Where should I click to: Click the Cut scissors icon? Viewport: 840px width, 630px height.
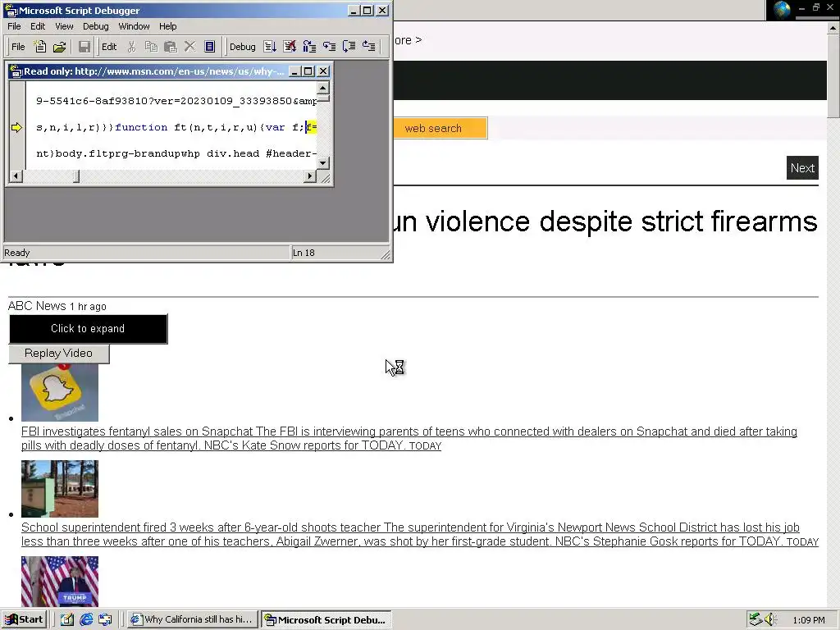click(131, 47)
